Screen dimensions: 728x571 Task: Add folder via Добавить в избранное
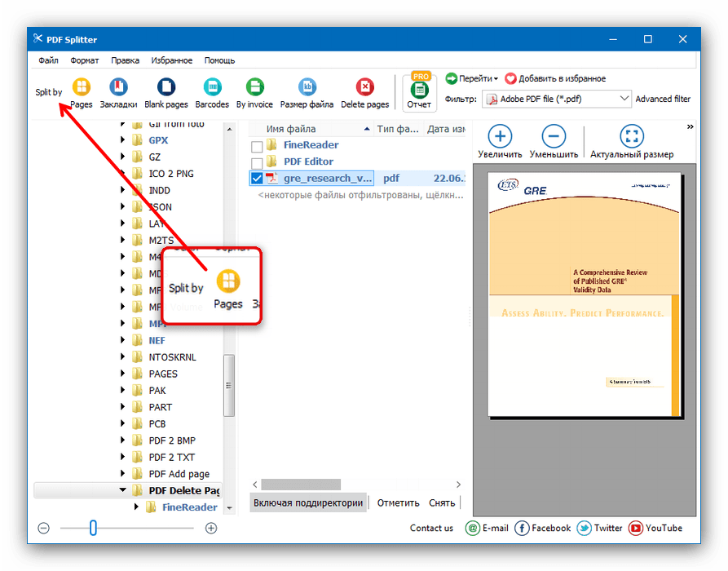click(x=555, y=78)
